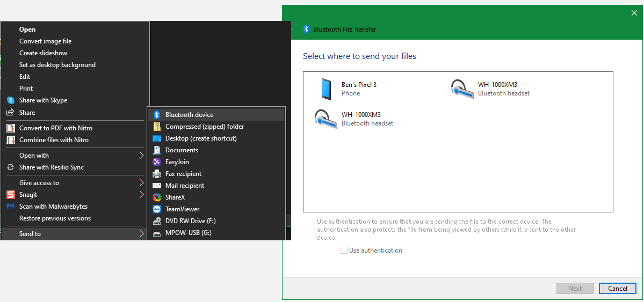Viewport: 644px width, 302px height.
Task: Click the Nitro icon next to Combine files
Action: (x=11, y=140)
